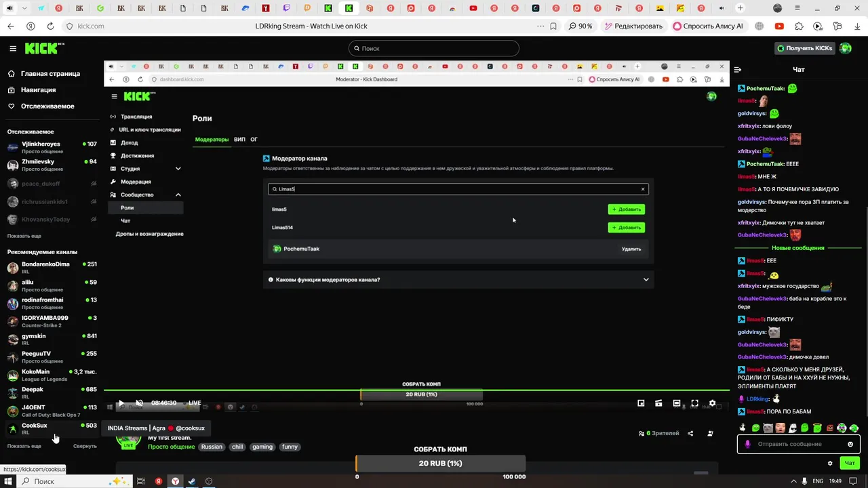The width and height of the screenshot is (868, 488).
Task: Open the emoji picker in chat input
Action: coord(850,445)
